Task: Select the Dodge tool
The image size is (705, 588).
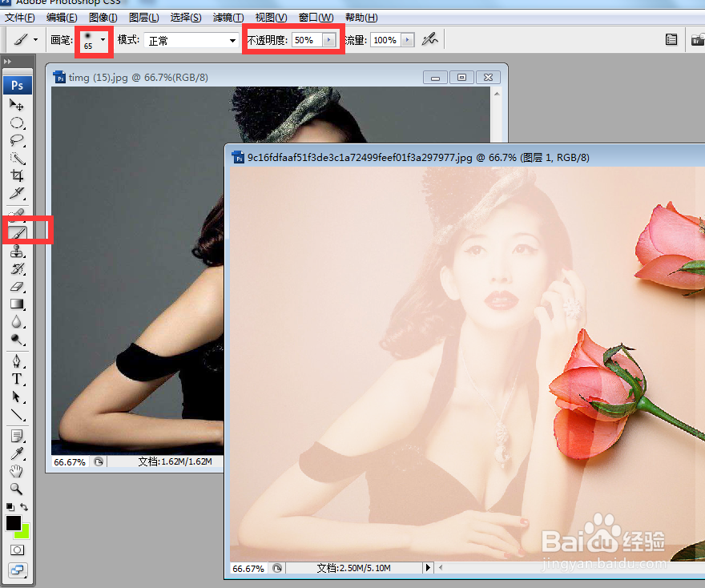Action: point(17,339)
